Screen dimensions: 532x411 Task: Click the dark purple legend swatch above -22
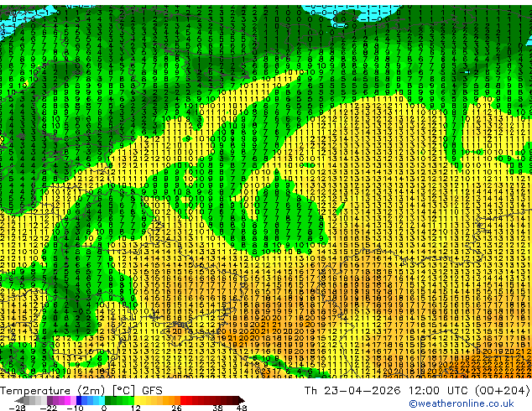[50, 400]
